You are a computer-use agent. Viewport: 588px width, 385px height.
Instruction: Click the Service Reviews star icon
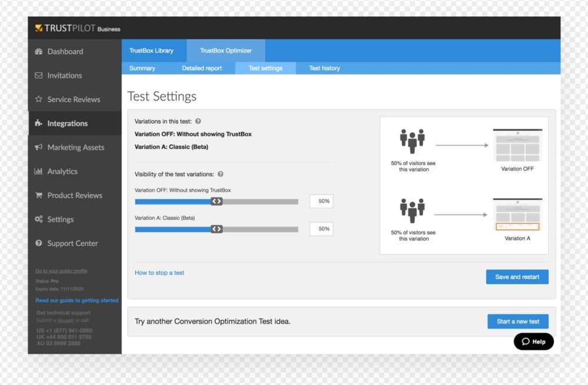pos(39,99)
